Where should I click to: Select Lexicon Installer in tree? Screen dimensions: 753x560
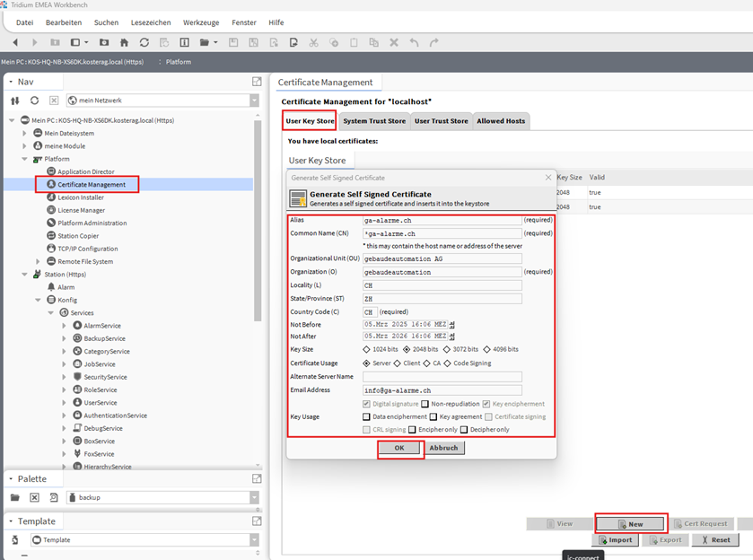pos(81,197)
